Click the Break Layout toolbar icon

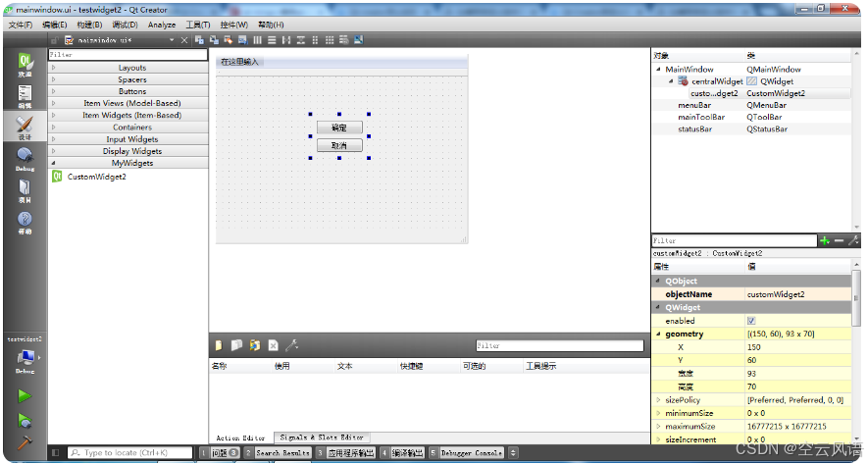point(344,40)
